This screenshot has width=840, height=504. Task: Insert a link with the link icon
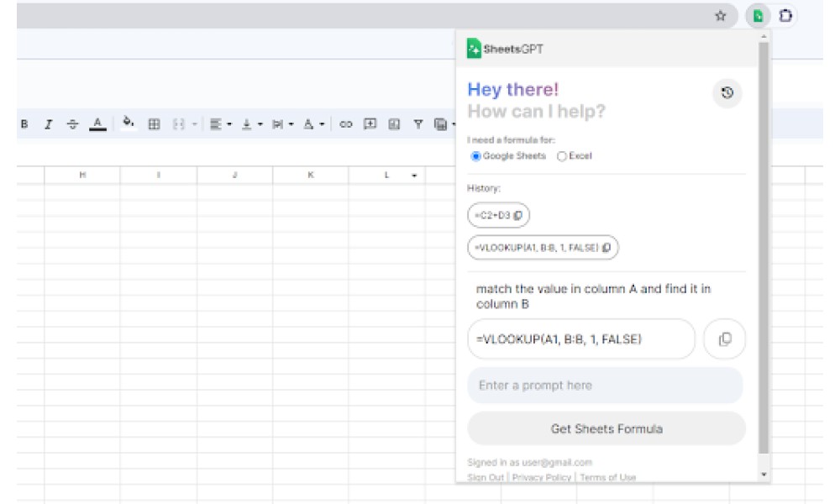(x=346, y=124)
